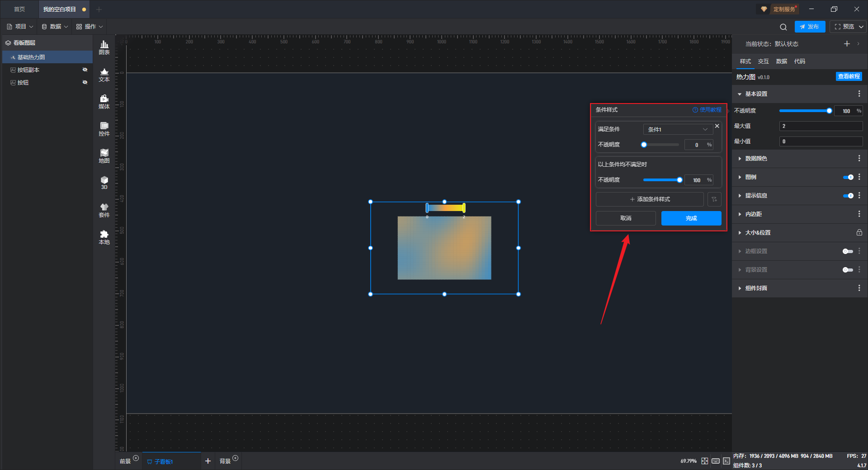Remove condition with the X icon
868x470 pixels.
coord(717,126)
